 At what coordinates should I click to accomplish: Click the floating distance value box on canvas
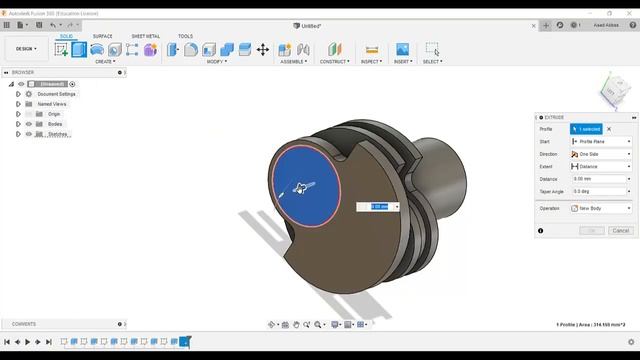379,207
